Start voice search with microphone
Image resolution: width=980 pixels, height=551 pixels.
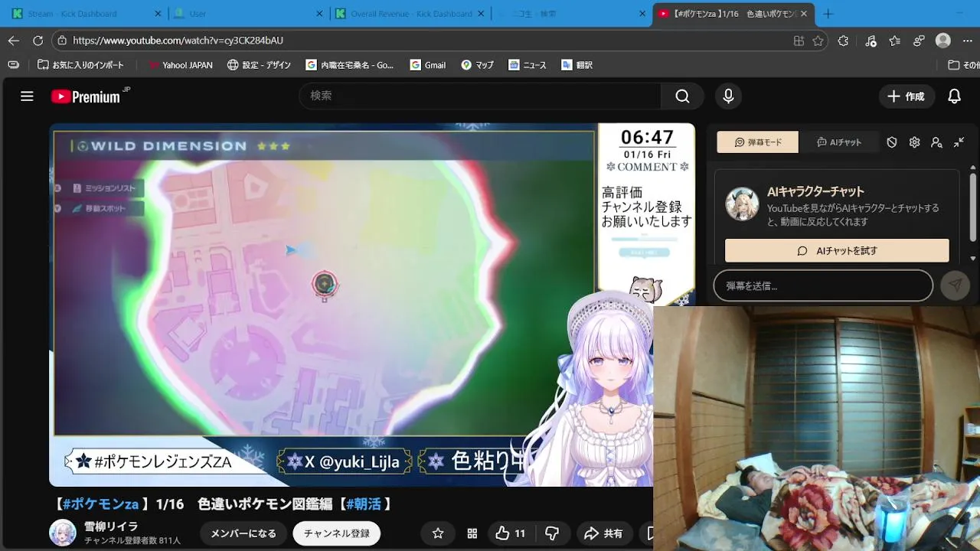728,96
